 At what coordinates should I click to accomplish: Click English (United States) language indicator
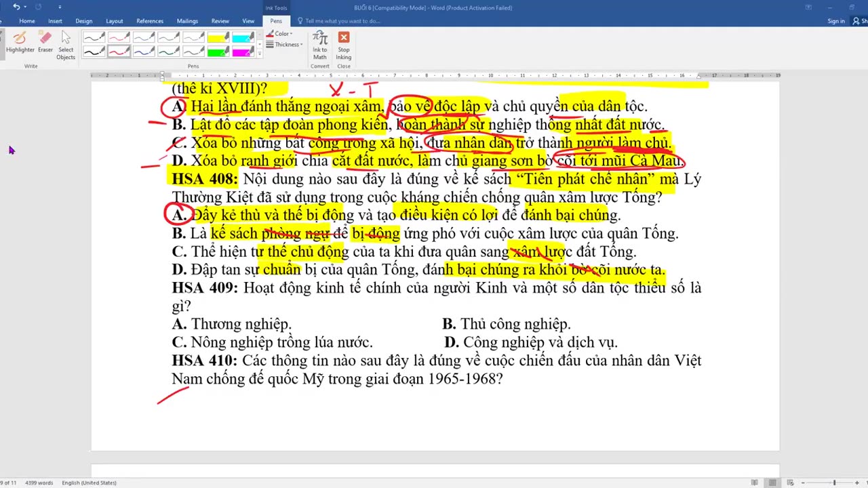pyautogui.click(x=89, y=483)
